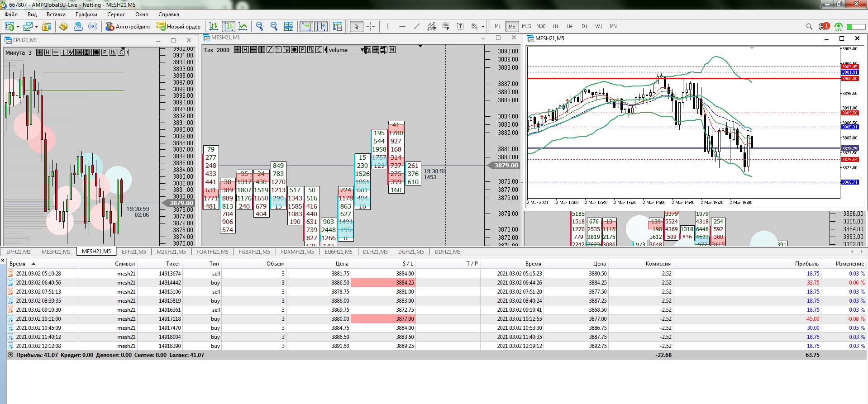
Task: Select the text label drawing tool
Action: (460, 26)
